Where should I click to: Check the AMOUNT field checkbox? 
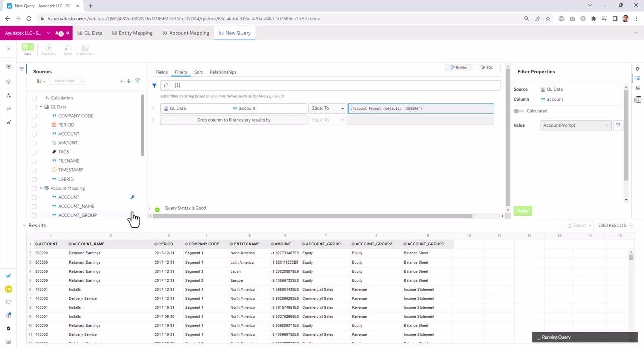point(34,143)
